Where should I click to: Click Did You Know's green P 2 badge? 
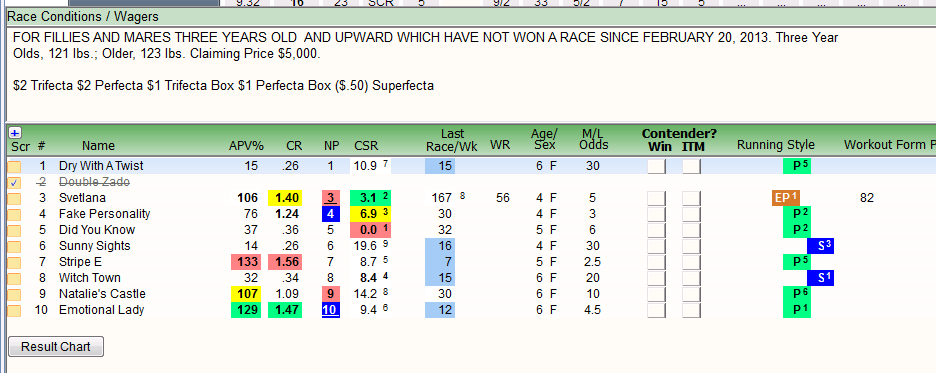[x=797, y=230]
